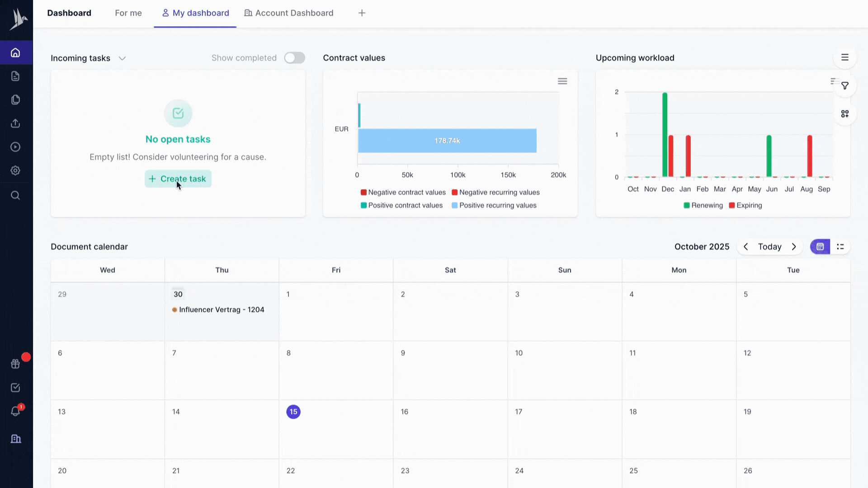Viewport: 868px width, 488px height.
Task: Click the play circle icon in sidebar
Action: [15, 147]
